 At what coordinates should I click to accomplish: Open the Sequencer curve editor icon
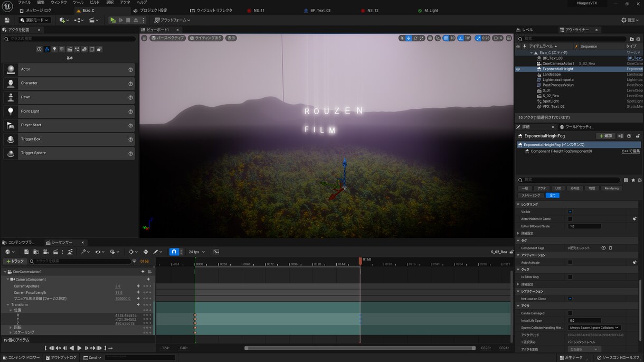tap(216, 252)
